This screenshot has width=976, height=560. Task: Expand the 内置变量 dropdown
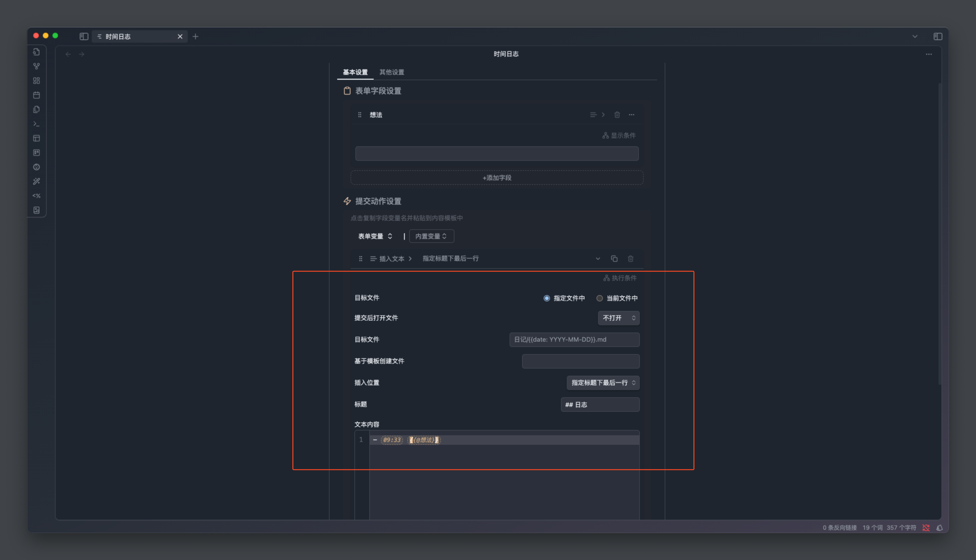click(431, 236)
